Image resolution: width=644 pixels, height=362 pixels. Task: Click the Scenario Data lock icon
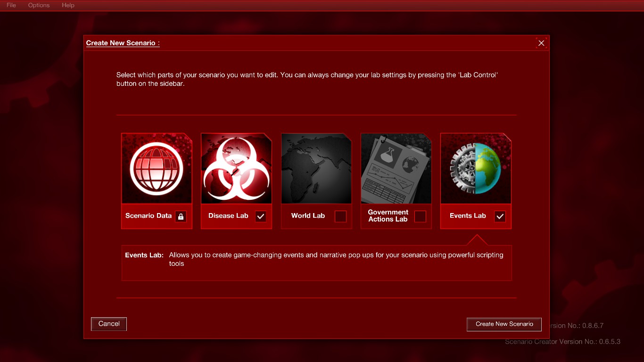[181, 216]
